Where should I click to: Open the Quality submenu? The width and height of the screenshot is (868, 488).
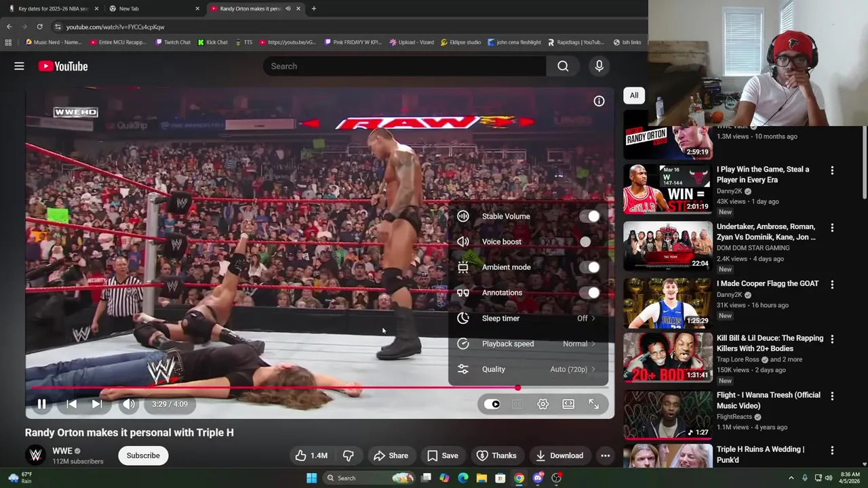[x=528, y=369]
